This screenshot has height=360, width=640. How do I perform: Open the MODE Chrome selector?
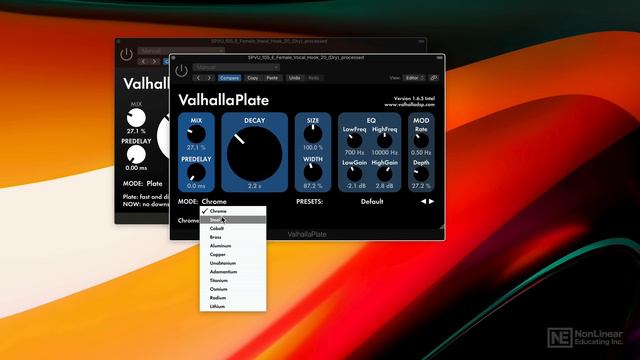pyautogui.click(x=214, y=202)
